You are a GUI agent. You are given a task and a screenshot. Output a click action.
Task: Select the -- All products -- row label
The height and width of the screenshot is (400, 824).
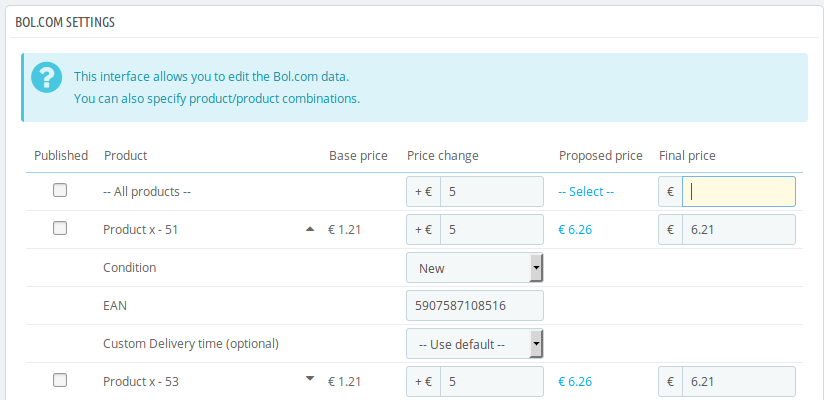point(147,192)
